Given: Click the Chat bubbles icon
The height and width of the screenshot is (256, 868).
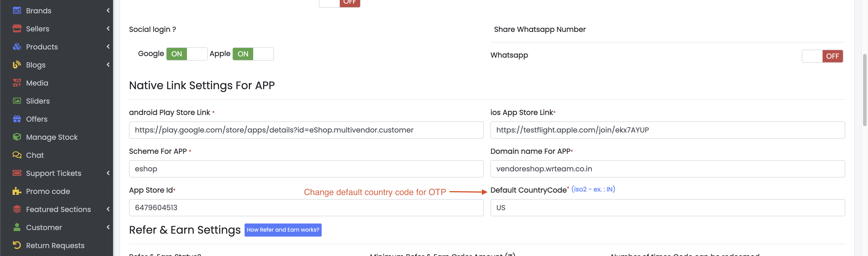Looking at the screenshot, I should point(17,155).
